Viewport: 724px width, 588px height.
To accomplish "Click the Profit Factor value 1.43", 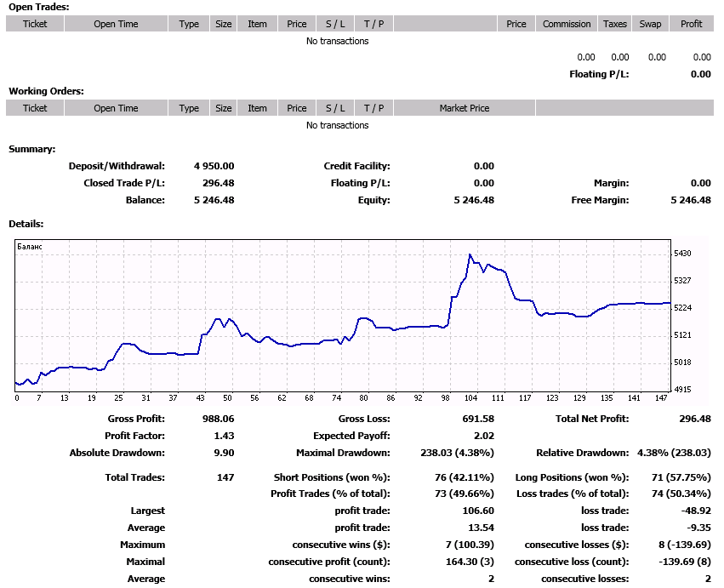I will click(224, 436).
